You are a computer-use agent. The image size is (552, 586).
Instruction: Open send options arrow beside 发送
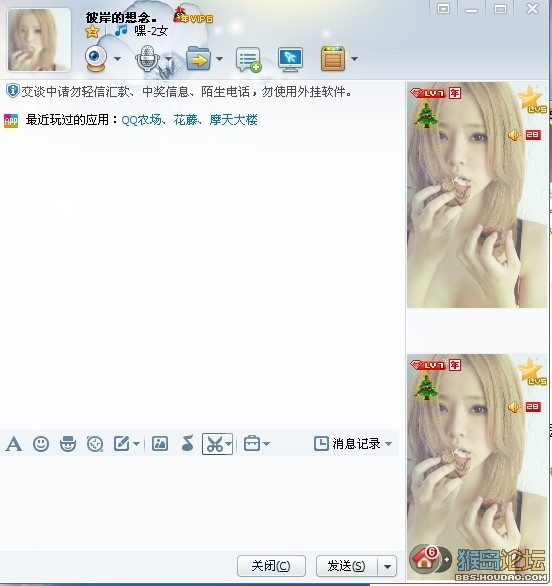click(x=388, y=567)
